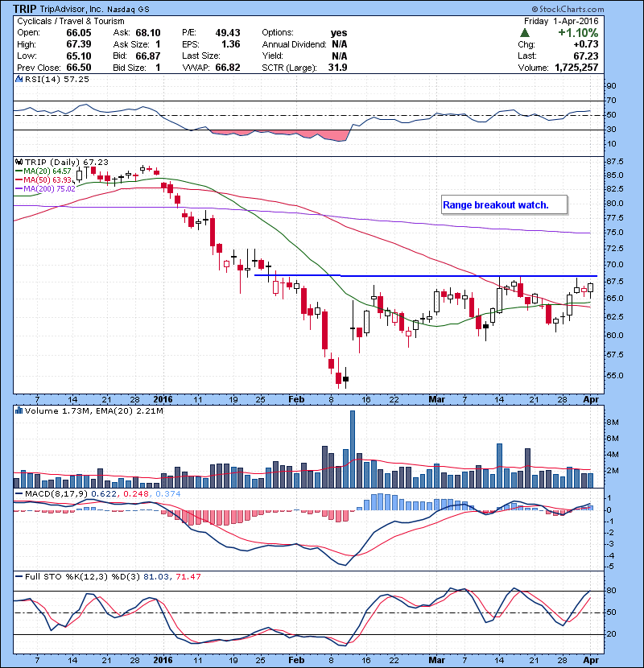Select the 'TripAdvisor, Inc.' company name
This screenshot has width=644, height=668.
click(72, 10)
